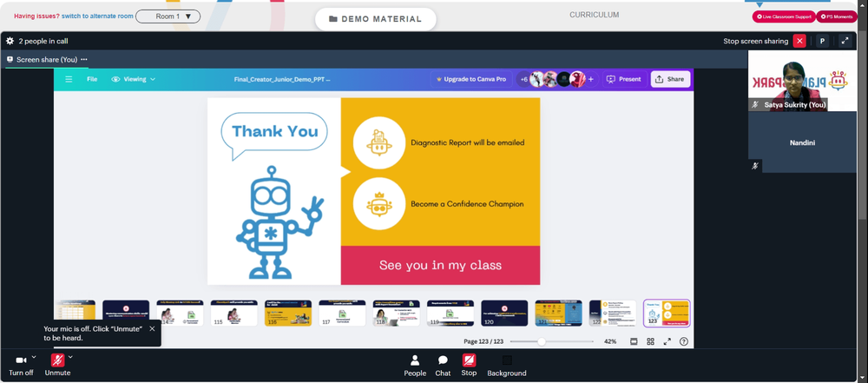The width and height of the screenshot is (868, 383).
Task: Open Canva File menu
Action: point(92,79)
